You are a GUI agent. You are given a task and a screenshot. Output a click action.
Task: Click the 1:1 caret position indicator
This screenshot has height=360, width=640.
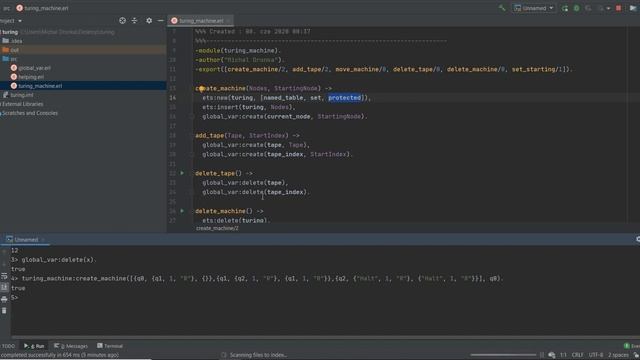point(563,355)
